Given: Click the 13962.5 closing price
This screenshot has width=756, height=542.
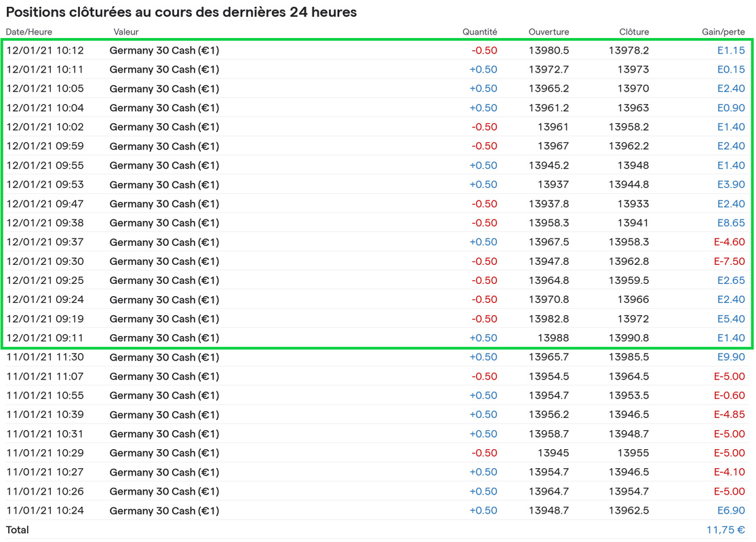Looking at the screenshot, I should (629, 511).
